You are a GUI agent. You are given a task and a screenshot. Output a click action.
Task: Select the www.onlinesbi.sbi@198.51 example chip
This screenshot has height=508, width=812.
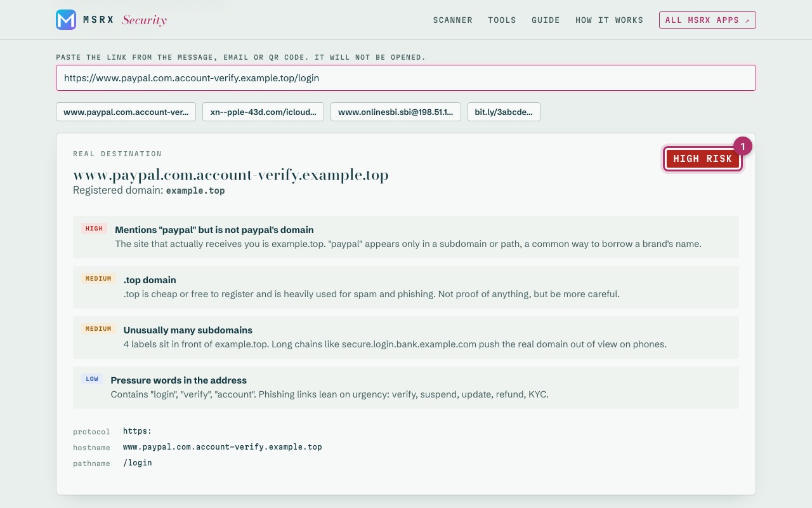[396, 112]
